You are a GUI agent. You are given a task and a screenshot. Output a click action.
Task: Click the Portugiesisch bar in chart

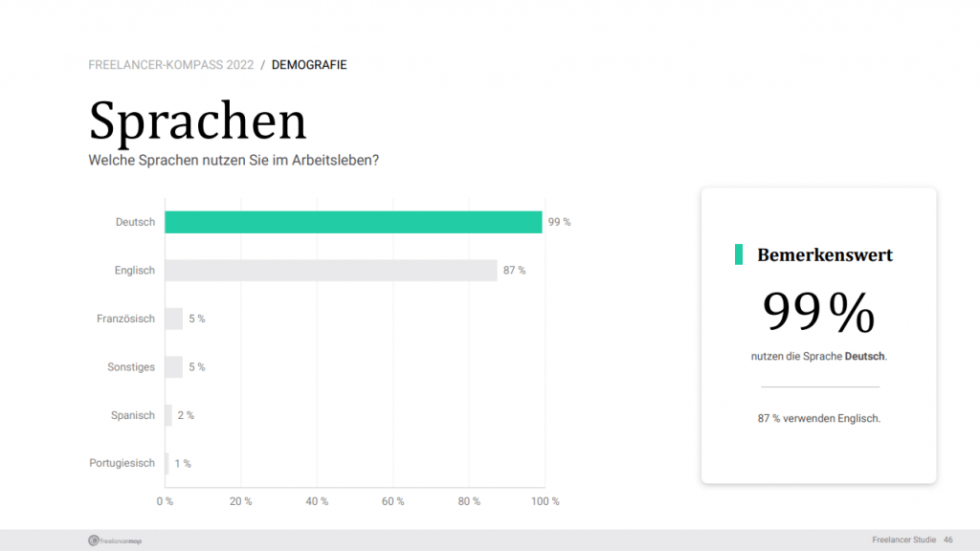pyautogui.click(x=167, y=464)
